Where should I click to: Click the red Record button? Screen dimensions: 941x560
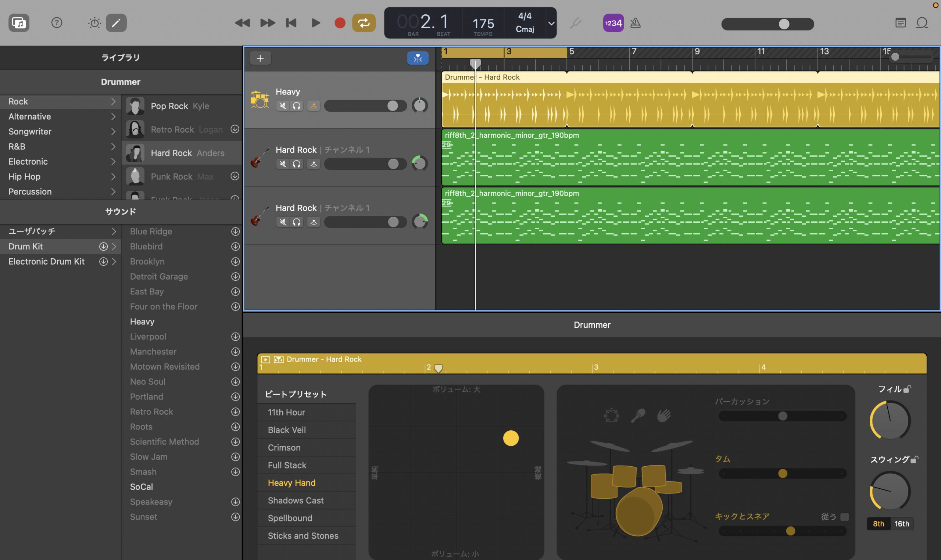click(340, 23)
